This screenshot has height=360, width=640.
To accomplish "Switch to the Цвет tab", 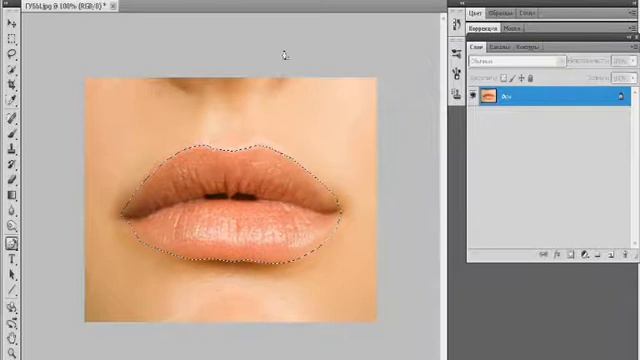I will point(475,13).
